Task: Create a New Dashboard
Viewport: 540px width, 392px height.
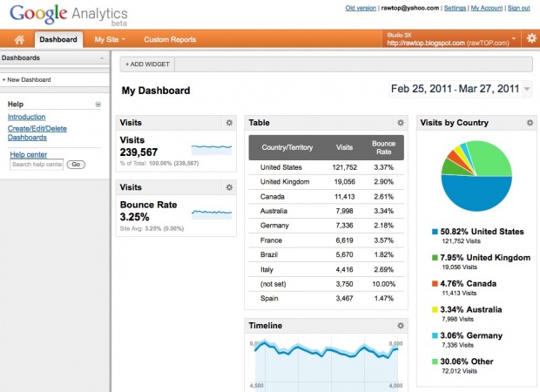Action: click(x=26, y=80)
